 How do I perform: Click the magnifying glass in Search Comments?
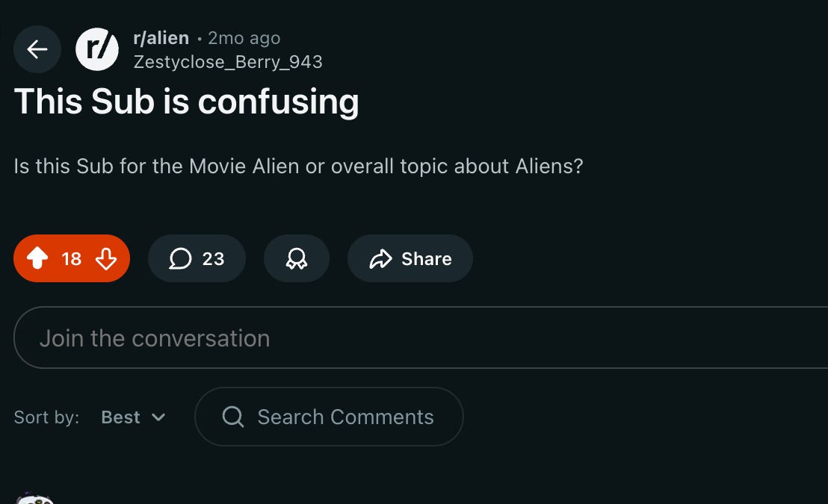pos(232,417)
